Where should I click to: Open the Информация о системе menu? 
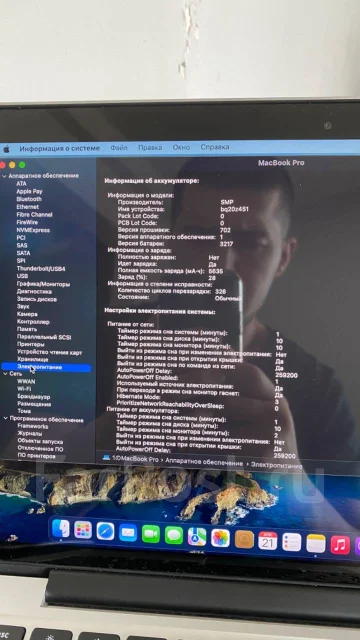click(60, 149)
